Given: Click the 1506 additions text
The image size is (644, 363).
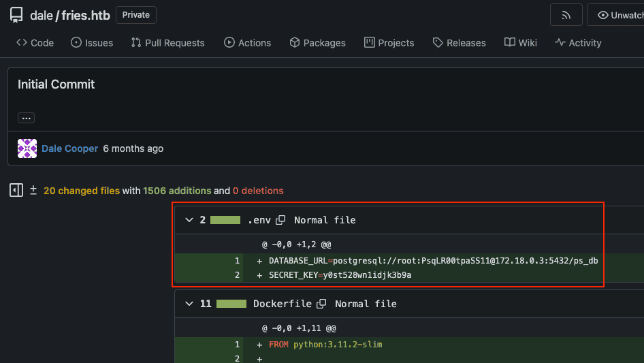Looking at the screenshot, I should pyautogui.click(x=177, y=191).
